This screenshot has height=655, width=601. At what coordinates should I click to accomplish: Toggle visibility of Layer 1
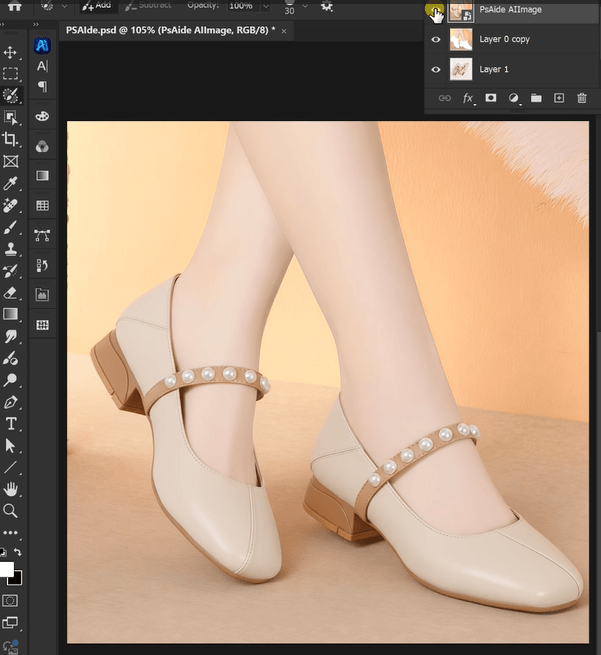435,70
